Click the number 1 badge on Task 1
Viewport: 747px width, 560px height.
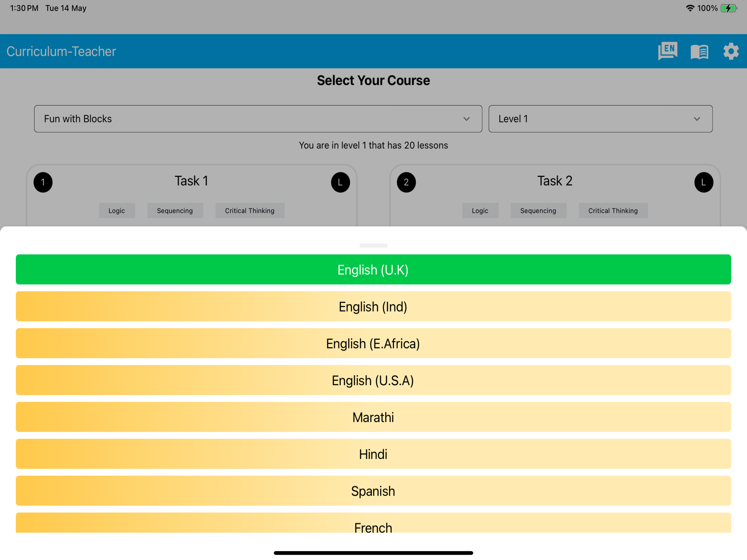(x=43, y=182)
